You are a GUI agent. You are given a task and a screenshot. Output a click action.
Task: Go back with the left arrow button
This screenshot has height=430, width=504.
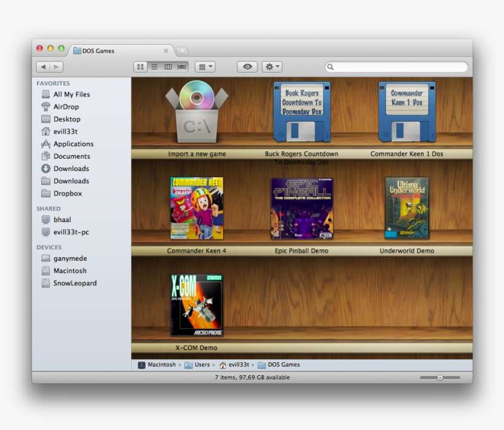[44, 67]
